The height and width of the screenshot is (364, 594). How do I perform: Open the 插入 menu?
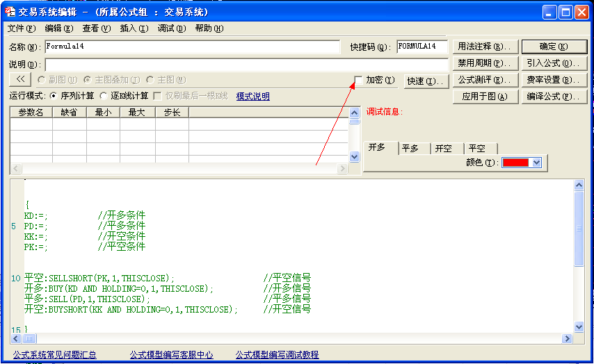click(x=134, y=28)
